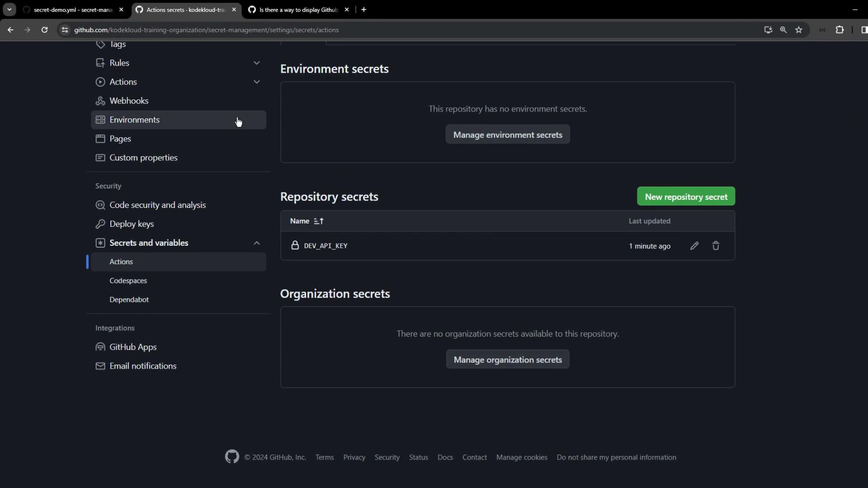Click the browser address bar URL

[206, 30]
